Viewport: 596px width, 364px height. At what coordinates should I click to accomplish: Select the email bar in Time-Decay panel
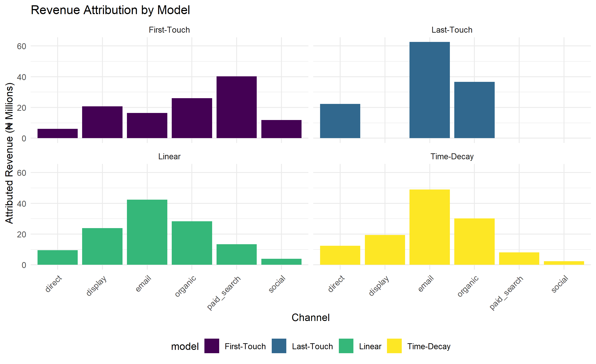click(x=430, y=227)
